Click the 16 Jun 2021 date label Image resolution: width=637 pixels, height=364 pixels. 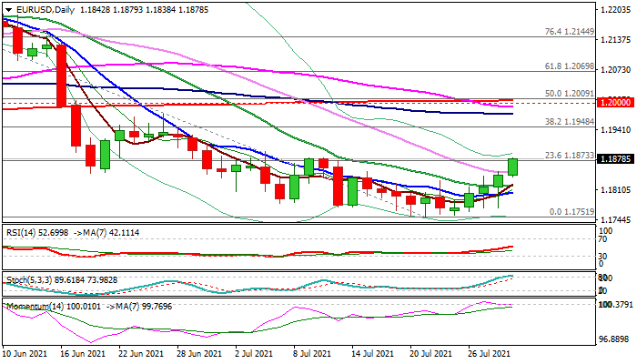82,353
